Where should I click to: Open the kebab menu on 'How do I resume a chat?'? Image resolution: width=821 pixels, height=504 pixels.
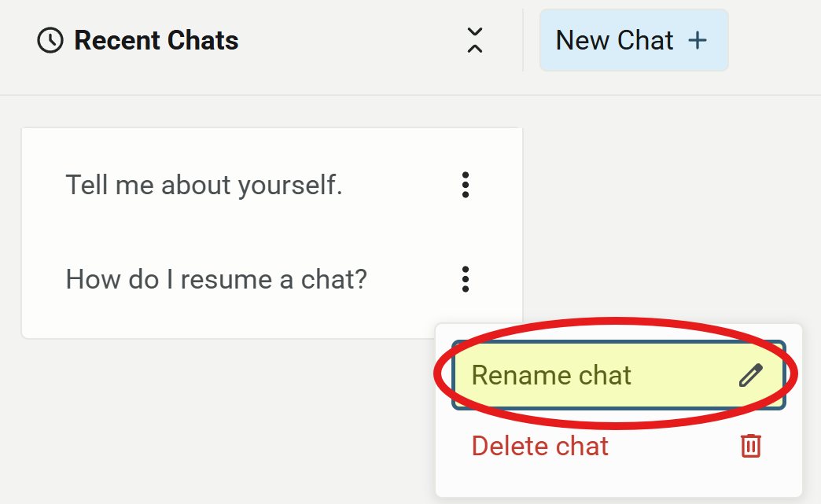466,279
